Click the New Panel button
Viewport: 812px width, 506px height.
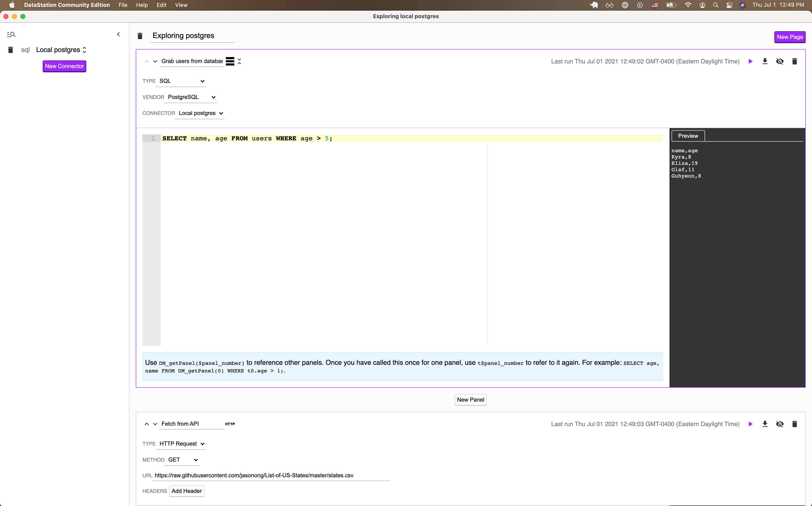pyautogui.click(x=470, y=399)
